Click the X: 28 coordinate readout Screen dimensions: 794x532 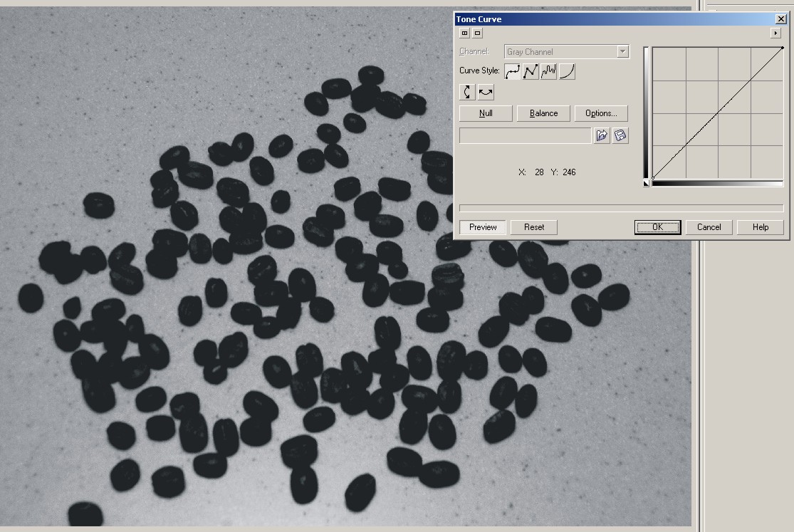pos(531,172)
